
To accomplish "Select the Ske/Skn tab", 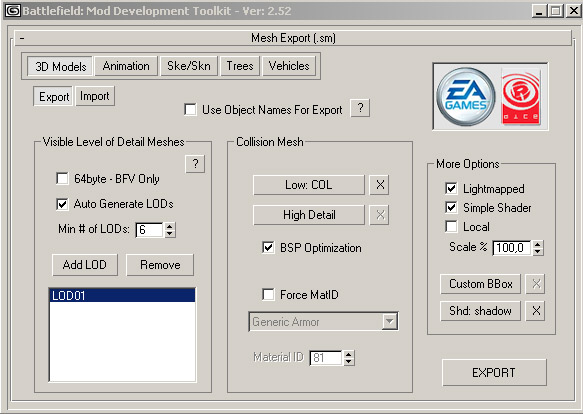I will [189, 66].
